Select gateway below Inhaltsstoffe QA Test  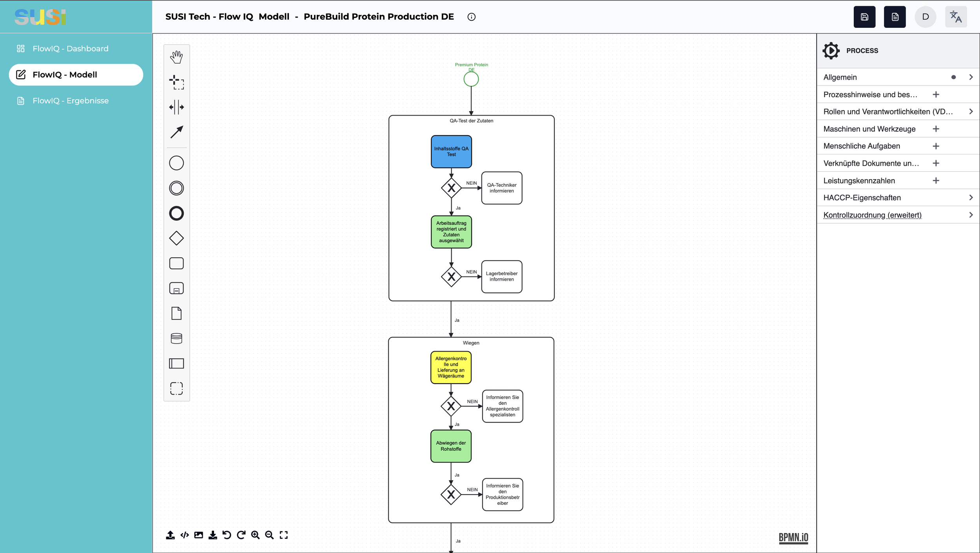pyautogui.click(x=451, y=188)
